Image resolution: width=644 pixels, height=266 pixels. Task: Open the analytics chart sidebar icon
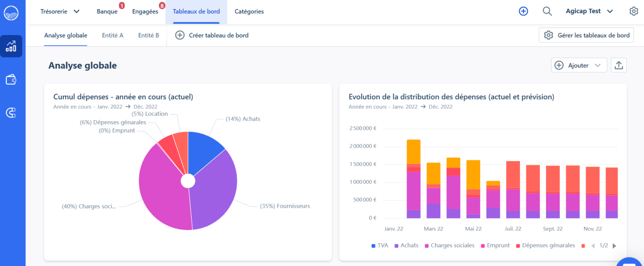pos(11,46)
